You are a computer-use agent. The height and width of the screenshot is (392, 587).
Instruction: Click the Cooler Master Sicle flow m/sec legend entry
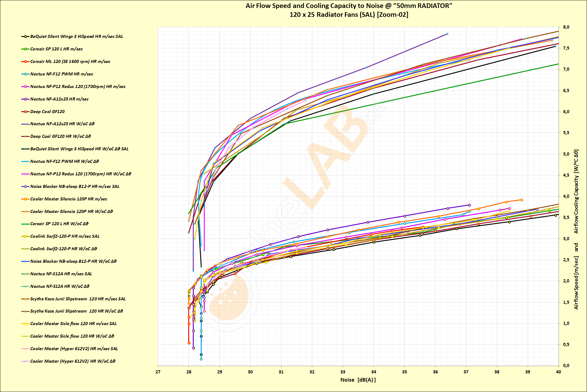pos(73,324)
